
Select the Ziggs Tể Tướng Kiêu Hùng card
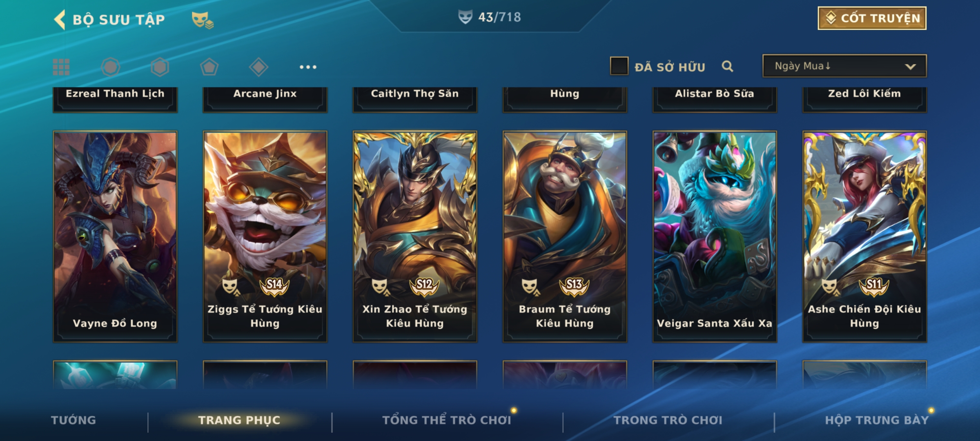coord(265,236)
